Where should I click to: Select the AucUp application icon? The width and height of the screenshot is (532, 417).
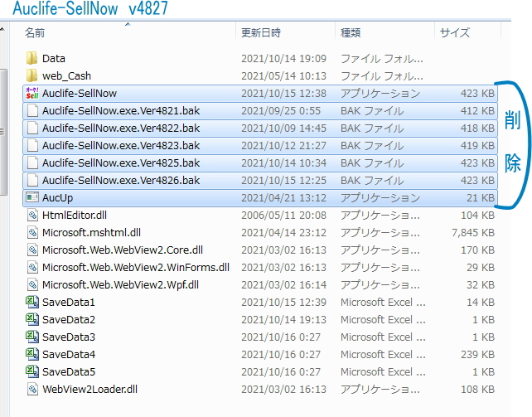(32, 197)
